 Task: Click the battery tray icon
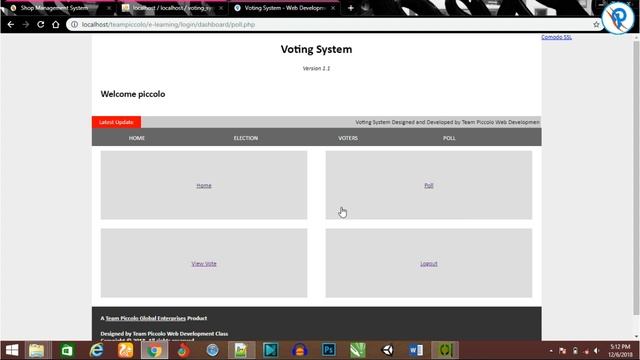[x=575, y=351]
